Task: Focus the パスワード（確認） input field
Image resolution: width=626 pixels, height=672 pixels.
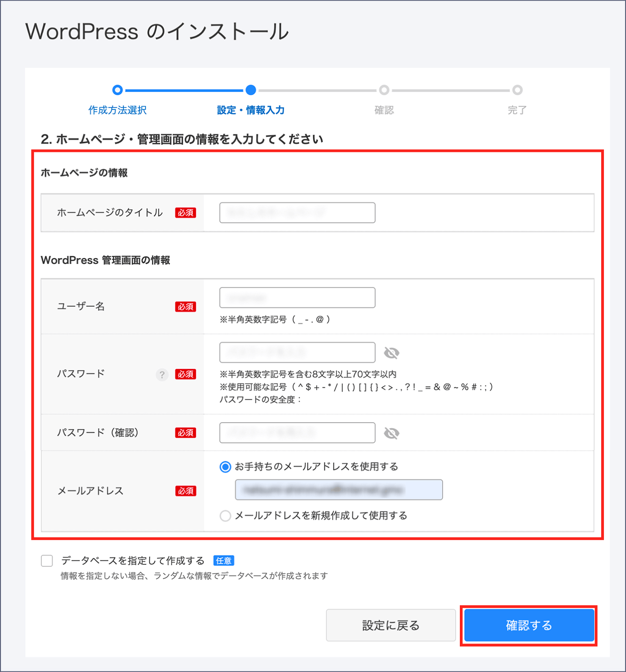Action: 297,432
